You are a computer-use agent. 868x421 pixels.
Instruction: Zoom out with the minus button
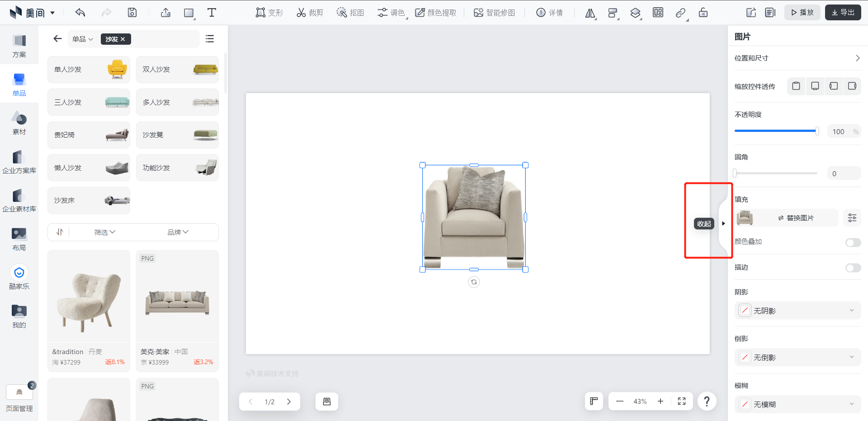point(620,401)
